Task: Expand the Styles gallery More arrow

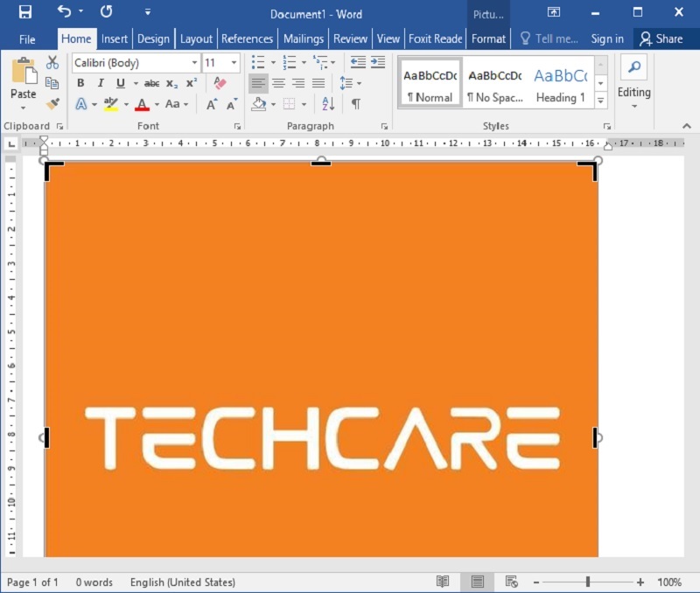Action: (601, 101)
